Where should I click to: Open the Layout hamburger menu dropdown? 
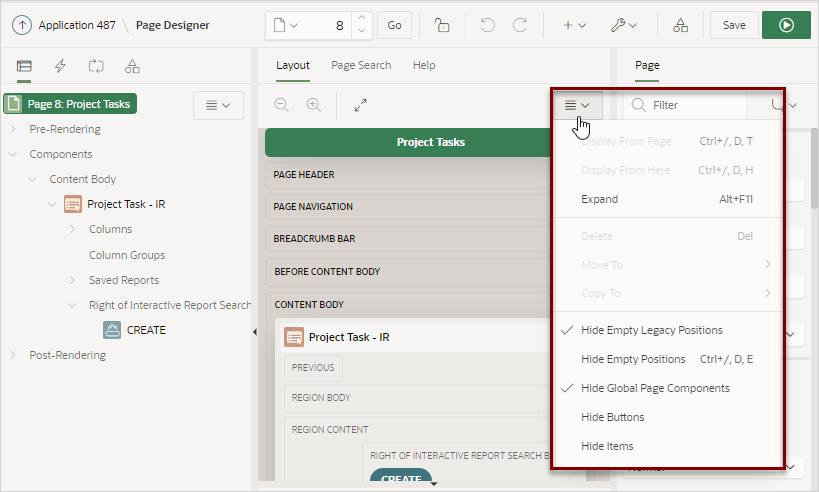pos(577,105)
